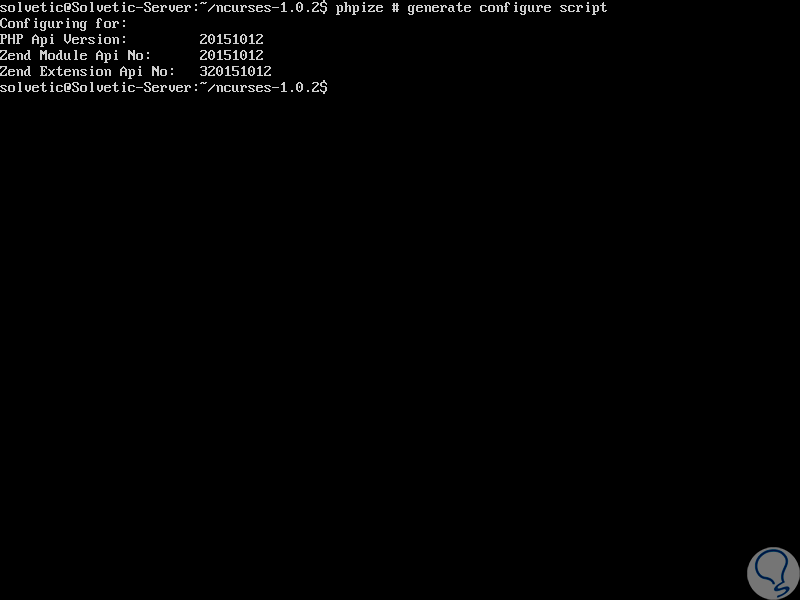Click the phpize command text
Viewport: 800px width, 600px height.
pos(359,8)
